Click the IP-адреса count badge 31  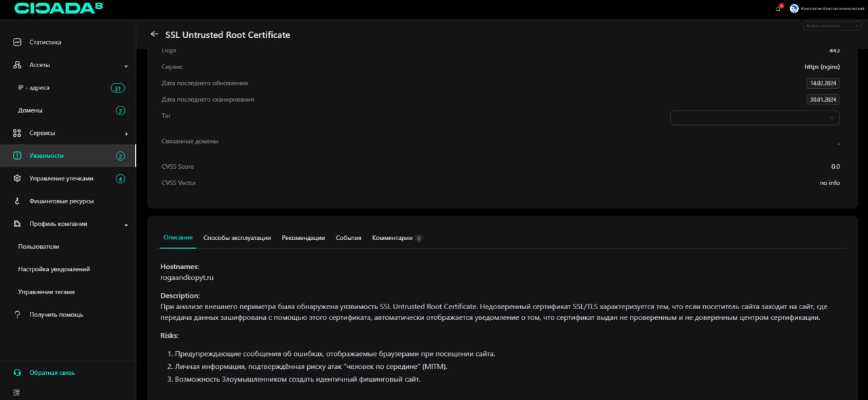click(118, 88)
